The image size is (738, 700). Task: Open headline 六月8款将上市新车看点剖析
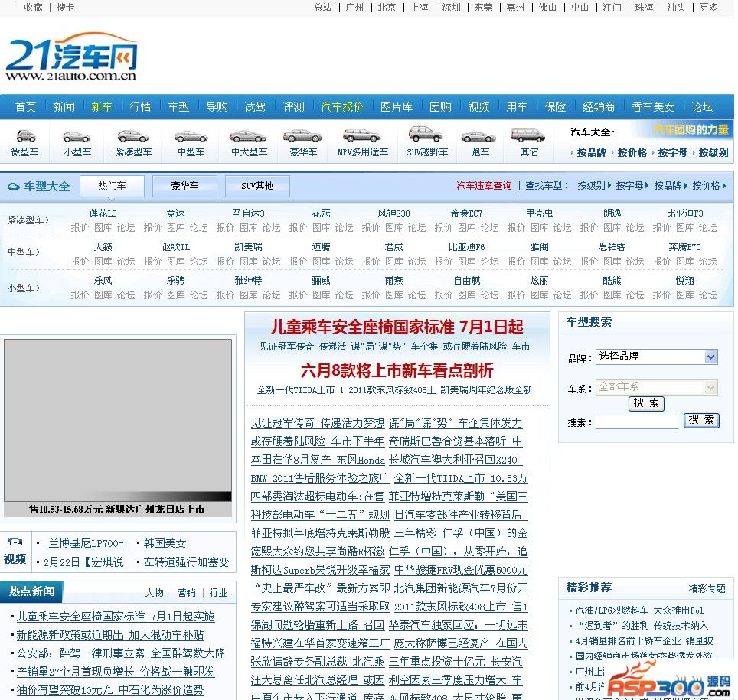(x=397, y=371)
